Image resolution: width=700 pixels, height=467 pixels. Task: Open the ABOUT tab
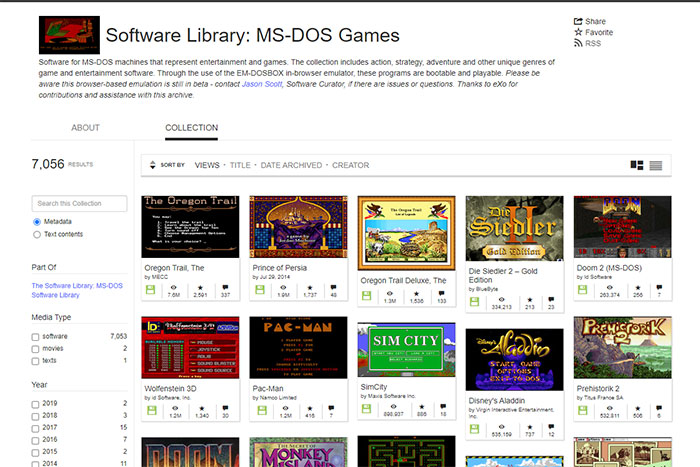(85, 128)
